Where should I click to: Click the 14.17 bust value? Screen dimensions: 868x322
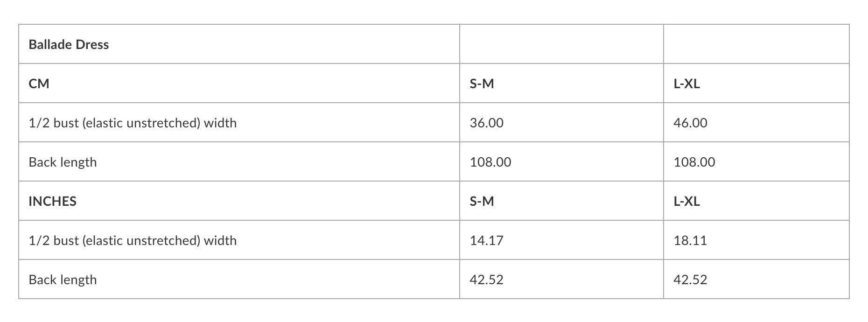point(487,240)
